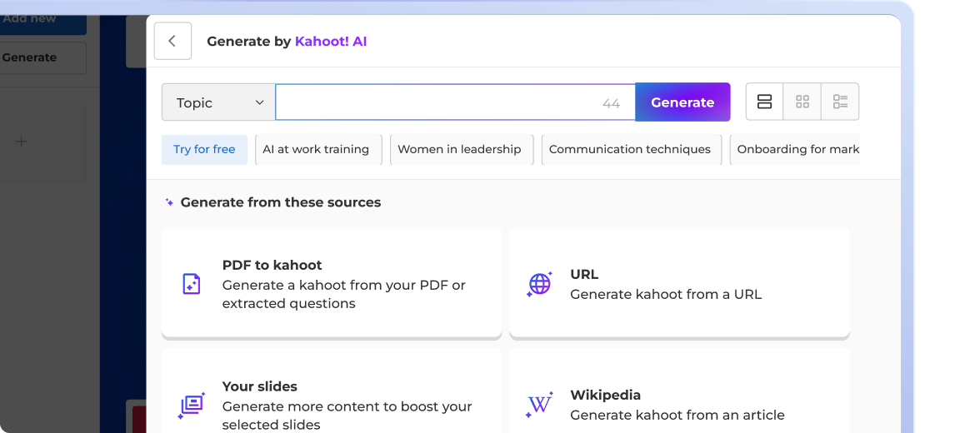Choose Communication techniques suggestion
The height and width of the screenshot is (433, 980).
(632, 149)
